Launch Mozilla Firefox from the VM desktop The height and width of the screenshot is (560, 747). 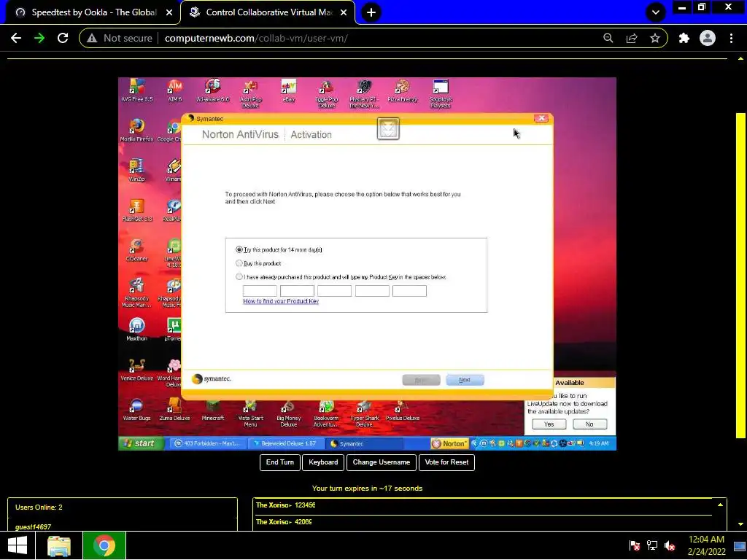[x=136, y=130]
